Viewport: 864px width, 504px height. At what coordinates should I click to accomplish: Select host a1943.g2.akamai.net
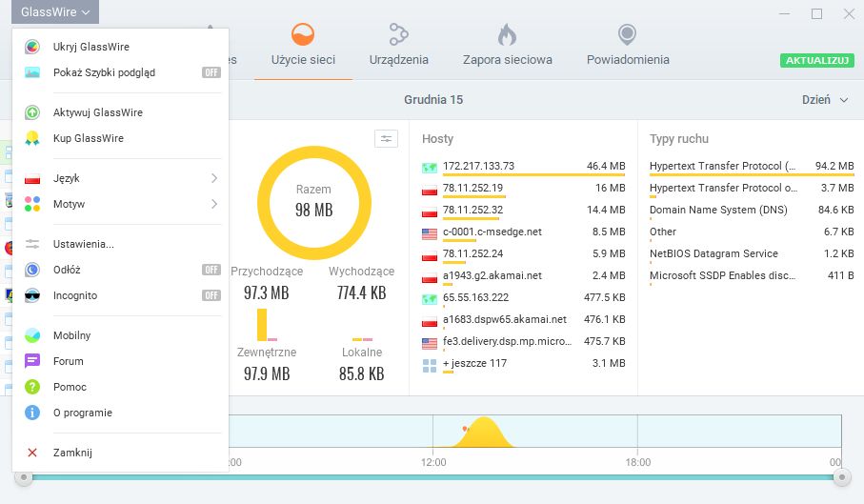[x=524, y=276]
